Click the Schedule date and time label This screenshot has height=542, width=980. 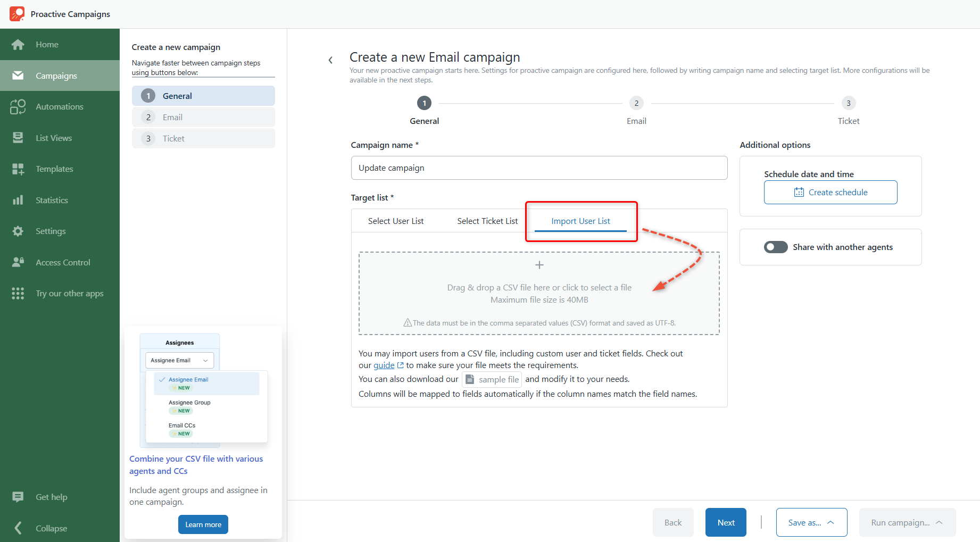point(809,174)
